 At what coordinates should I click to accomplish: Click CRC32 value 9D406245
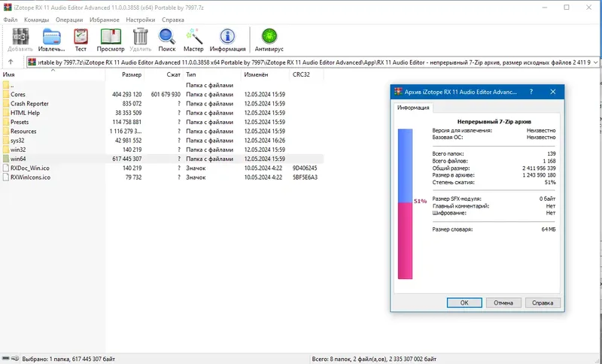[x=305, y=168]
